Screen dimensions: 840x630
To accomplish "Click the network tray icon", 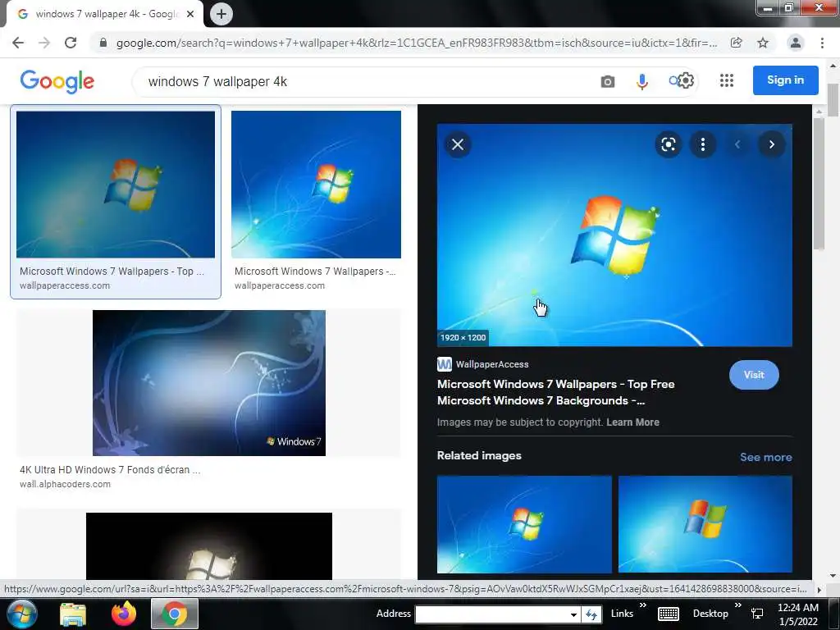I will pos(757,614).
